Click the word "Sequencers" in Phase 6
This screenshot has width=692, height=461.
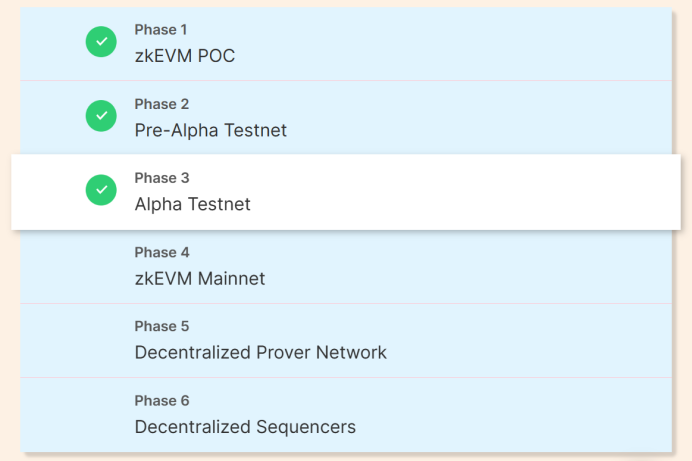tap(307, 426)
